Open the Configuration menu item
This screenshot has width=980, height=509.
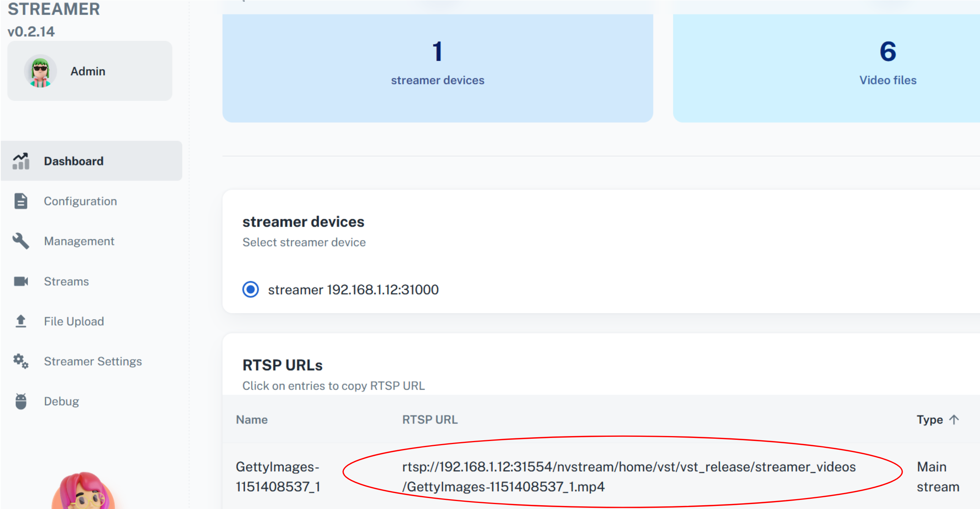[80, 201]
